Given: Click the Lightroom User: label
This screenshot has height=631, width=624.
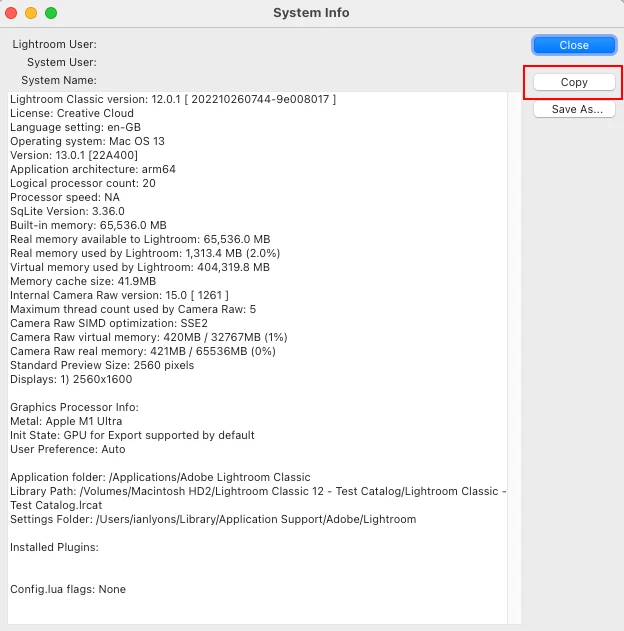Looking at the screenshot, I should click(54, 44).
